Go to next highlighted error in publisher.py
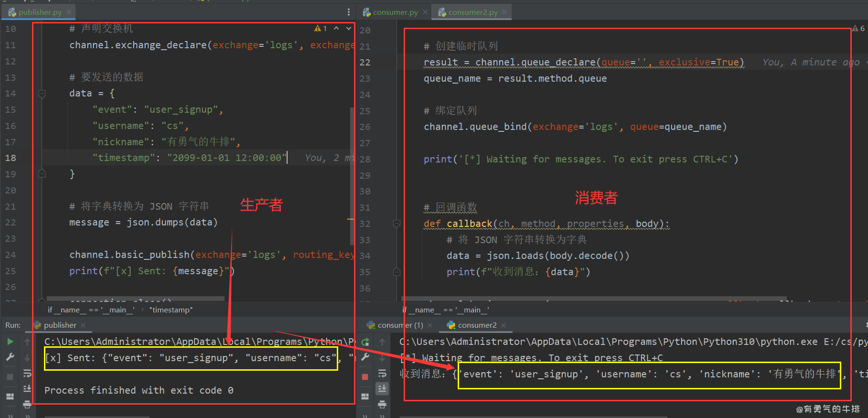868x418 pixels. click(x=349, y=29)
